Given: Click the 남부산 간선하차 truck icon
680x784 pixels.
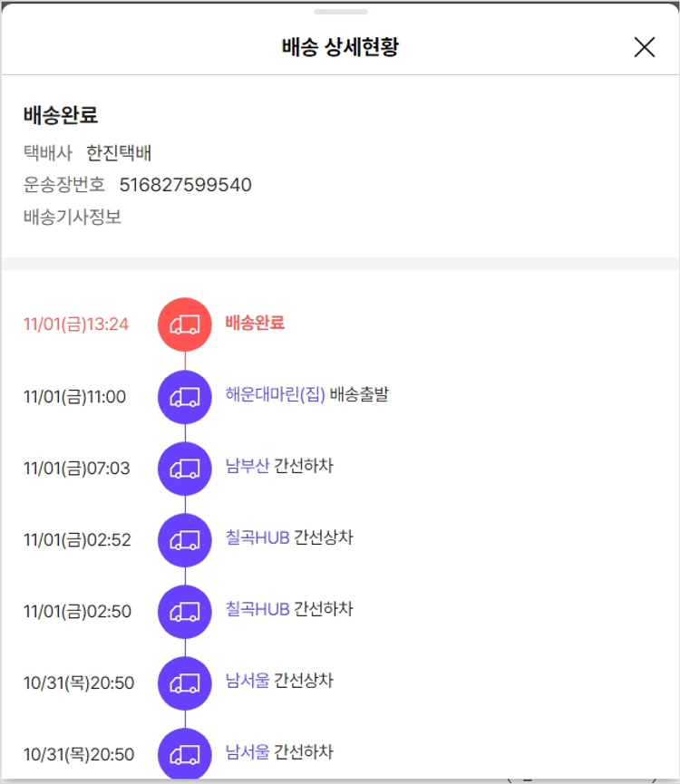Looking at the screenshot, I should pos(185,468).
